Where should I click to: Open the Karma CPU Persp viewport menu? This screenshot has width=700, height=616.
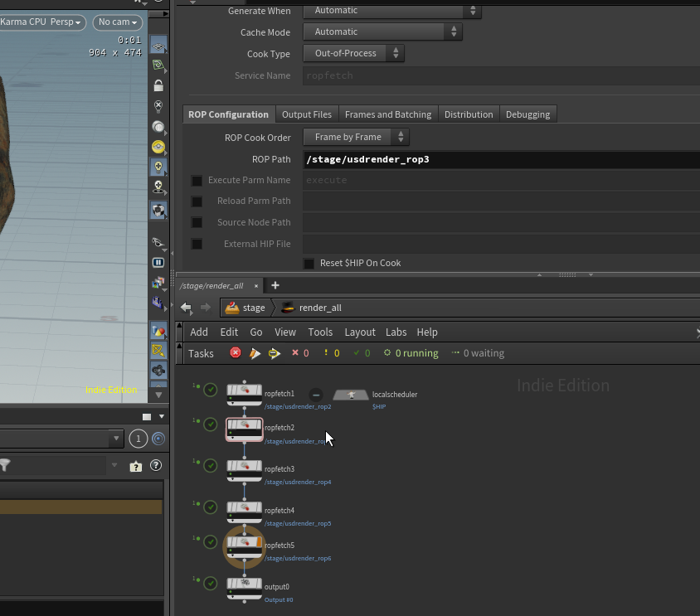pos(41,22)
